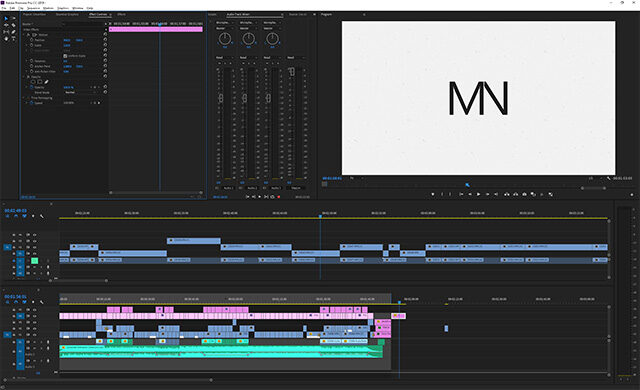This screenshot has width=640, height=390.
Task: Select the Selection arrow tool
Action: coord(6,18)
